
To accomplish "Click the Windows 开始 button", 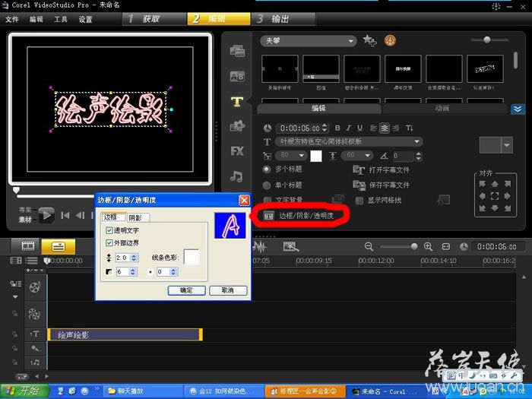I will 24,391.
